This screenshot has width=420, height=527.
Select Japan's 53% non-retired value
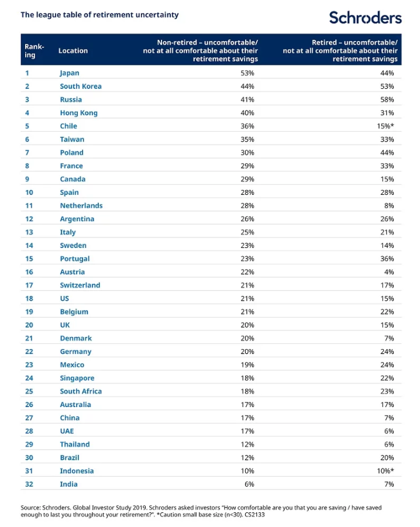(247, 73)
